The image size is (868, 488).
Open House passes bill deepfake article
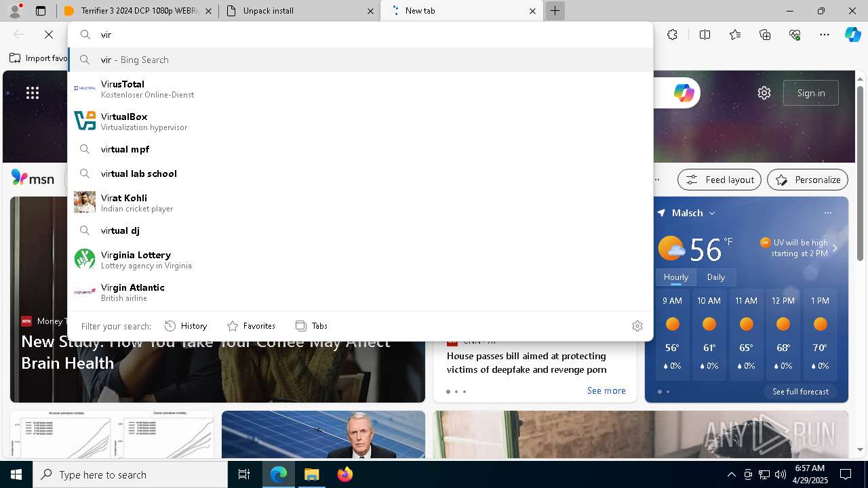pos(527,363)
